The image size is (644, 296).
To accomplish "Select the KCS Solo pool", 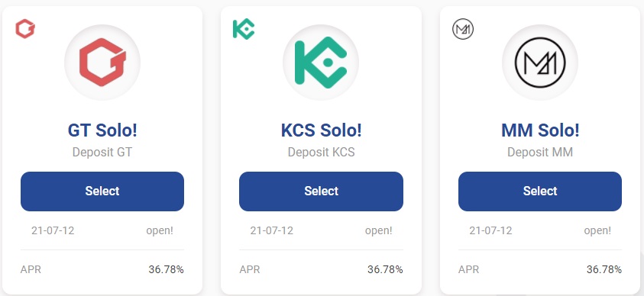I will click(321, 191).
